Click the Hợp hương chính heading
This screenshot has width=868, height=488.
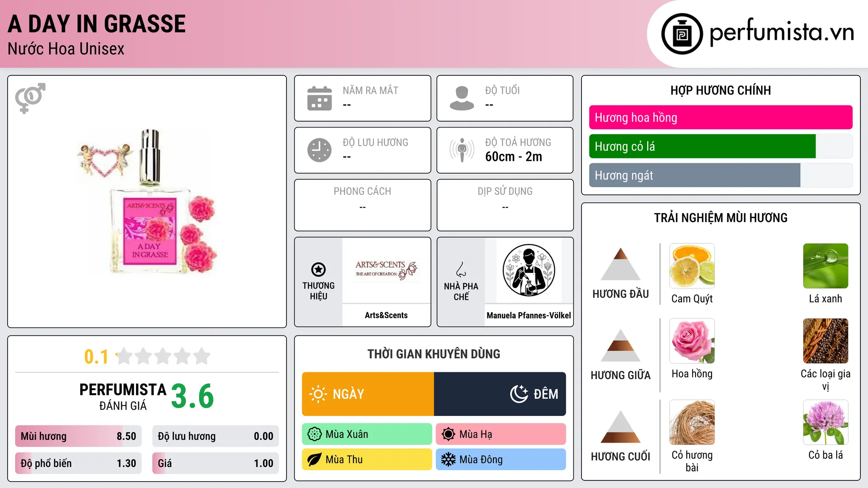(721, 91)
